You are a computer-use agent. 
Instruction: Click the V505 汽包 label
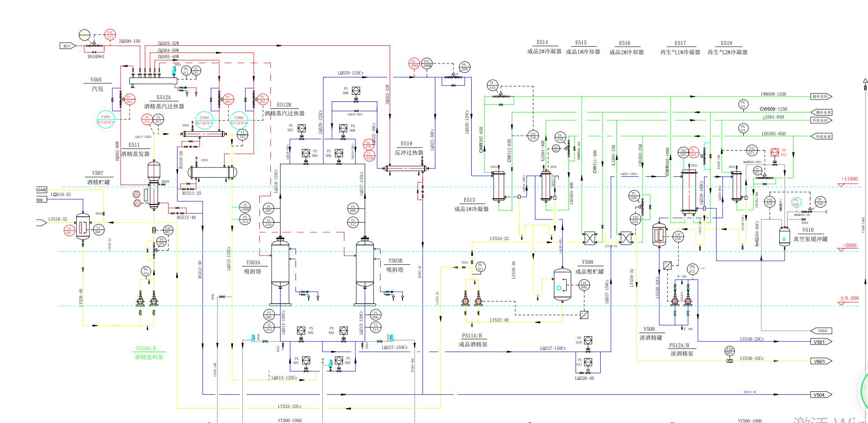click(x=97, y=84)
